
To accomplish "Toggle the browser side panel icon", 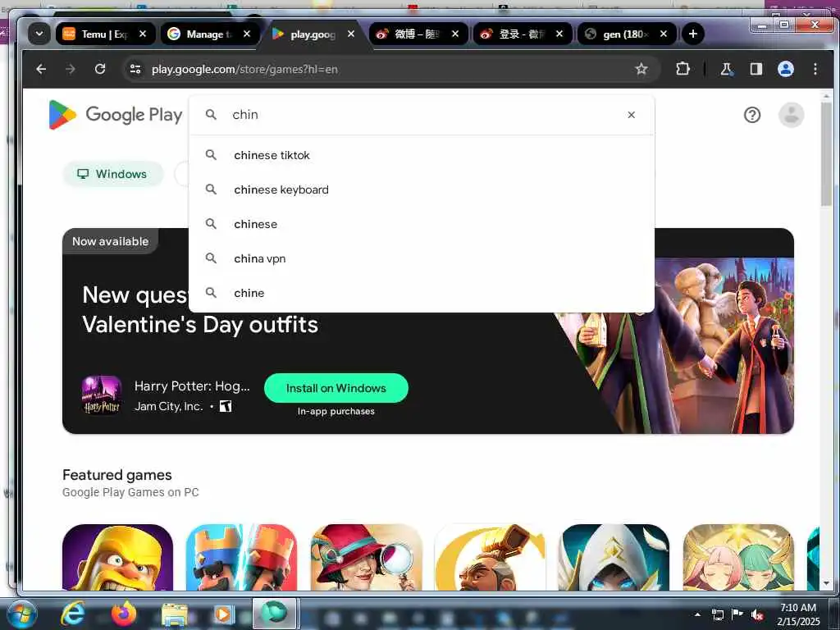I will coord(756,69).
